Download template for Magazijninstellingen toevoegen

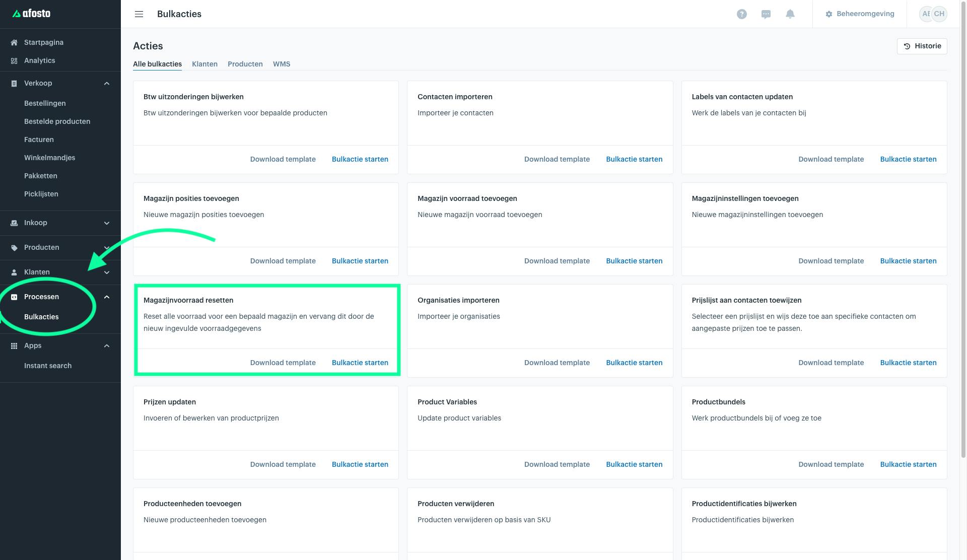click(x=831, y=261)
